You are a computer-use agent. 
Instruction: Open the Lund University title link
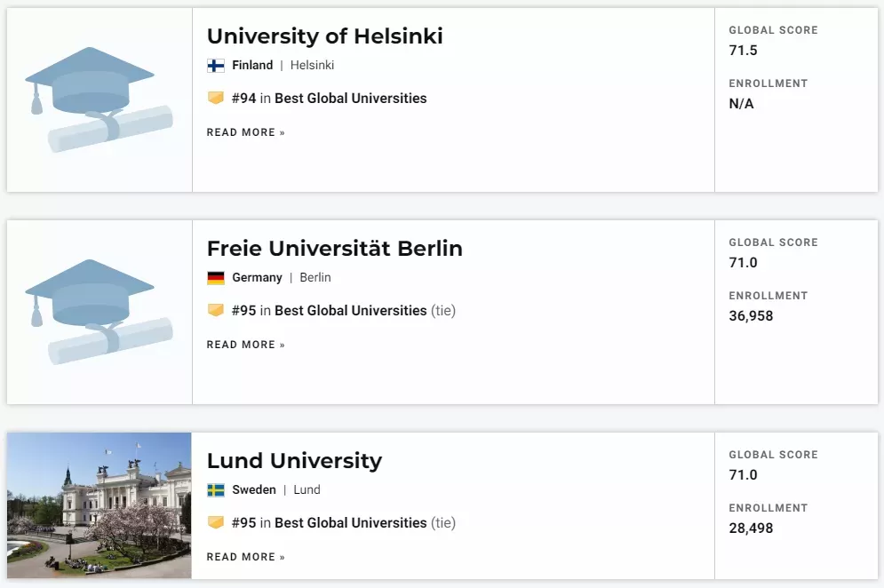294,461
